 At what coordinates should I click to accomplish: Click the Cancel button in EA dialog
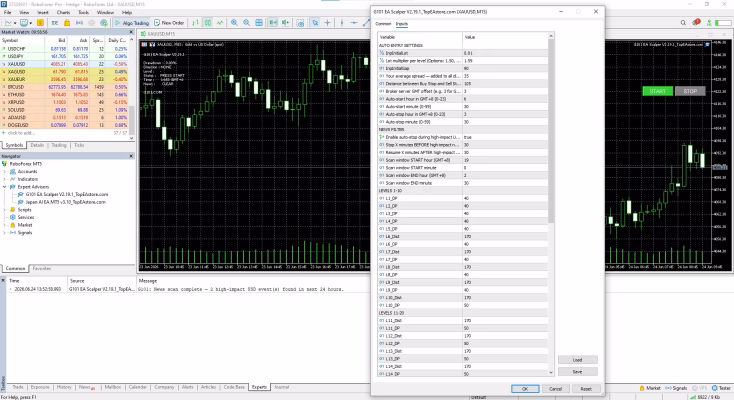555,389
